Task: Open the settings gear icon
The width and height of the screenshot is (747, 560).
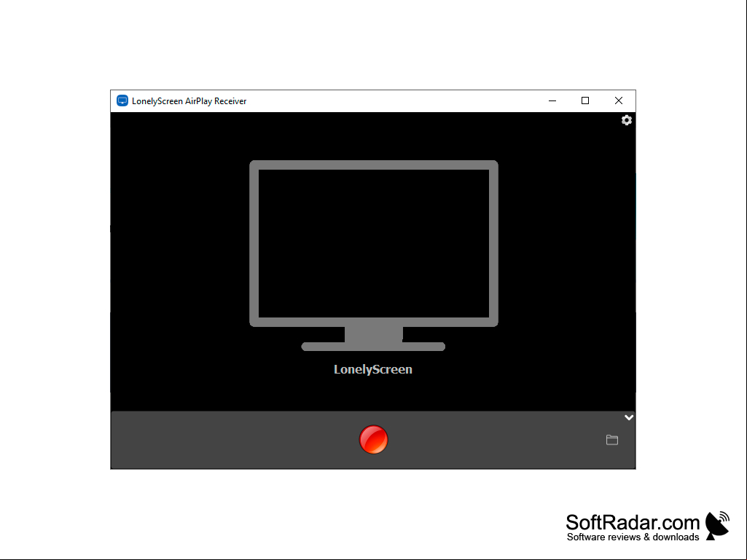Action: [x=627, y=120]
